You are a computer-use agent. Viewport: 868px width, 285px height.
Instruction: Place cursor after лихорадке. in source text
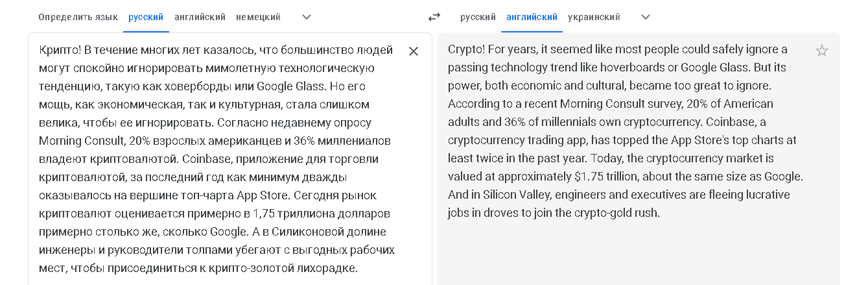pos(358,268)
